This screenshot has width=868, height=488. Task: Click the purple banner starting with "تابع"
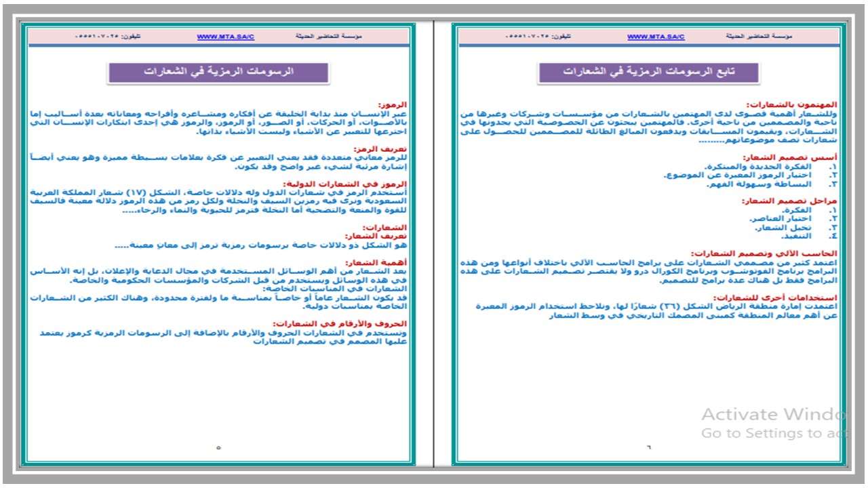pyautogui.click(x=648, y=73)
